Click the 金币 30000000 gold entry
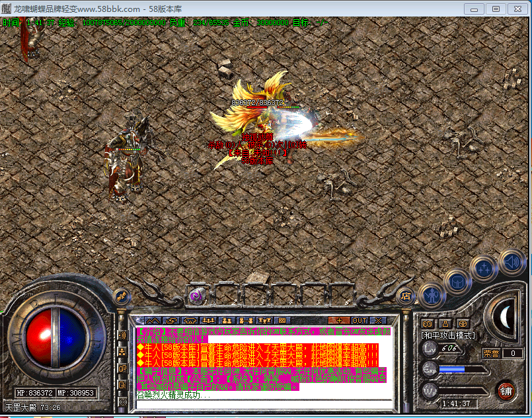532x418 pixels. click(260, 22)
